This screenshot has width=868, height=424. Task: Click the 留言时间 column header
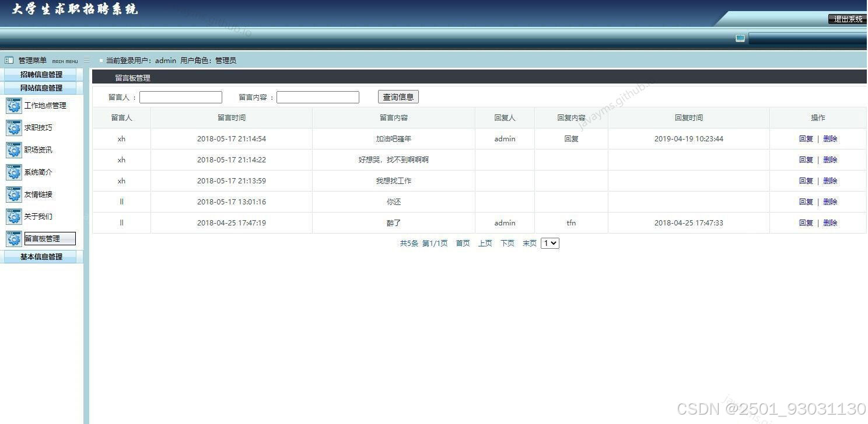(232, 118)
